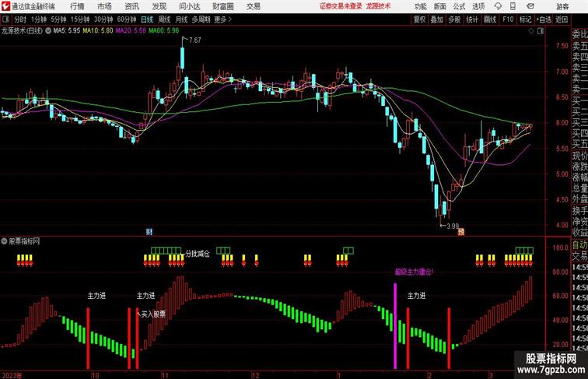Expand the dropdown circle beside 龙源技术(日线)
Viewport: 588px width, 379px height.
(48, 31)
